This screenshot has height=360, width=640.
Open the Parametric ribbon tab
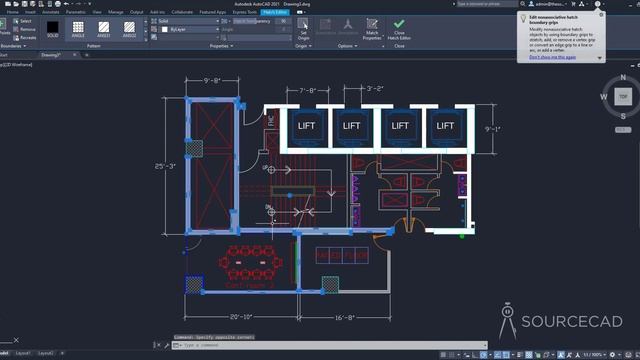tap(76, 12)
